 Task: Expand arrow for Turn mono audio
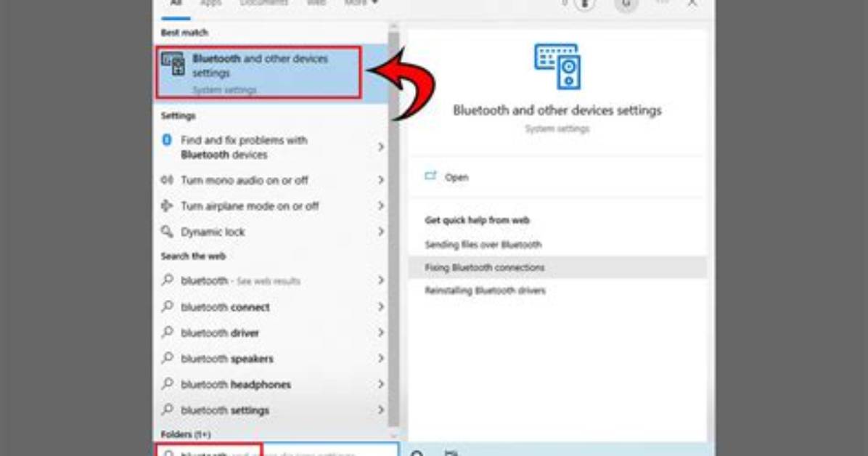click(x=381, y=180)
